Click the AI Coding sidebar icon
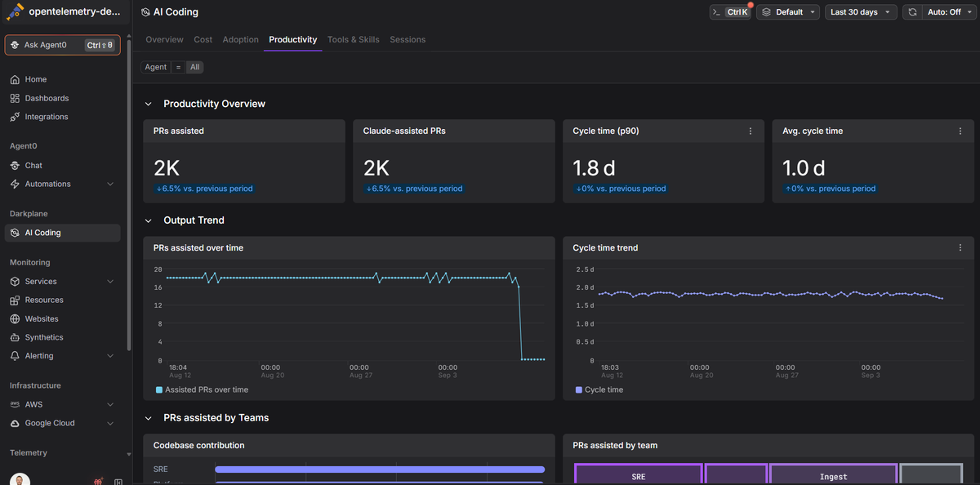The width and height of the screenshot is (980, 485). 15,233
